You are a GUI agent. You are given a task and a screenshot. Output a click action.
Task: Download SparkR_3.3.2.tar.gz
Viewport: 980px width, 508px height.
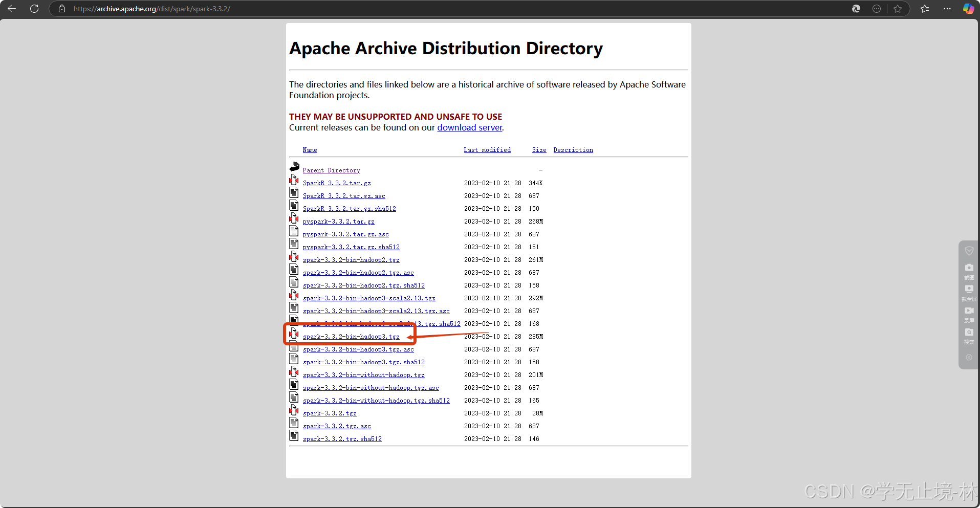(x=337, y=183)
